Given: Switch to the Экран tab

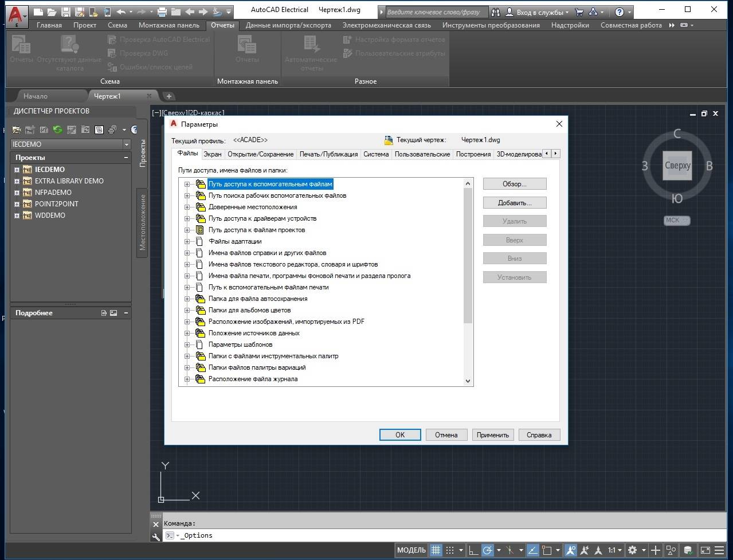Looking at the screenshot, I should 213,154.
